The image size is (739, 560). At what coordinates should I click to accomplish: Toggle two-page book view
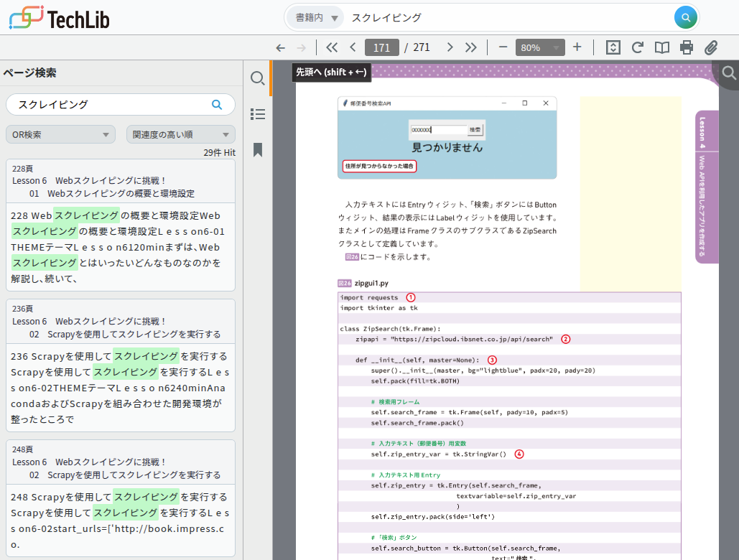pyautogui.click(x=662, y=47)
